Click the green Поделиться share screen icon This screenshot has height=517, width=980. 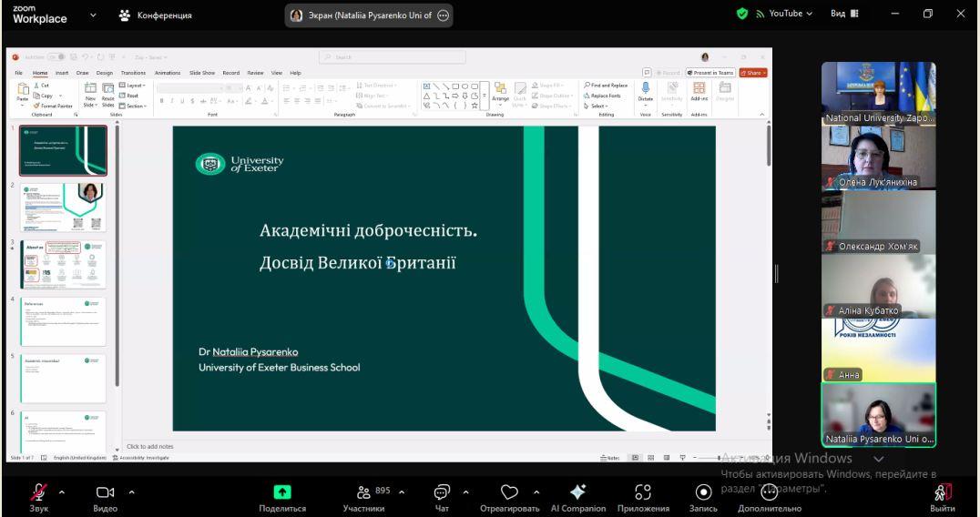pos(283,492)
